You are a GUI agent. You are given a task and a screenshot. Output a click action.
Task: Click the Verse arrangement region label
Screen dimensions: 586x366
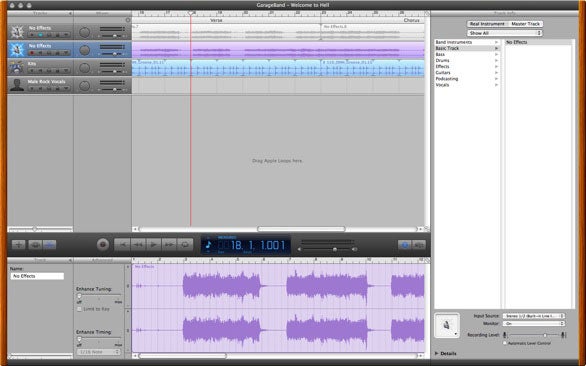point(216,20)
